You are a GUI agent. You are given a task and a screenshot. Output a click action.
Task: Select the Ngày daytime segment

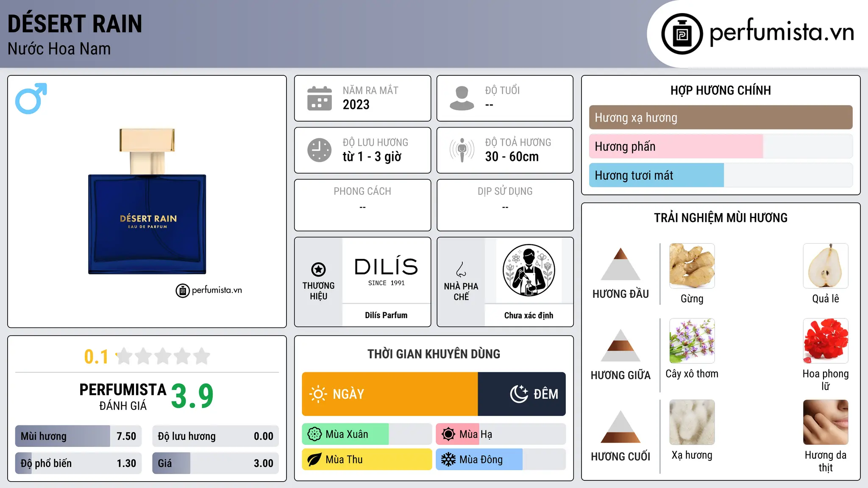click(390, 394)
